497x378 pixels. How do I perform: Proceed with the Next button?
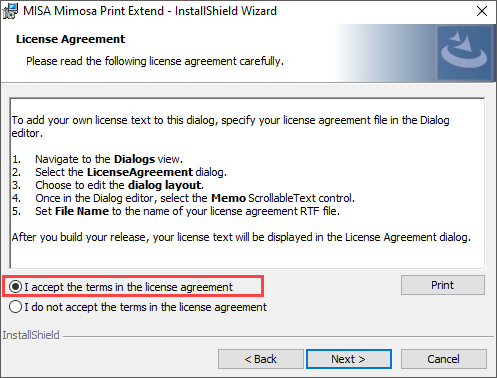[x=349, y=359]
